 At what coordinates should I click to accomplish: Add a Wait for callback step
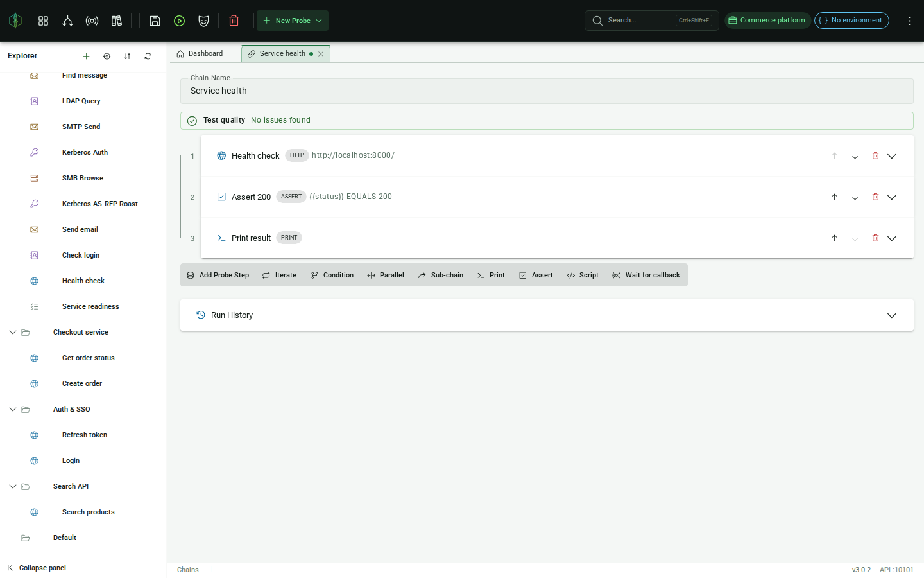point(646,275)
